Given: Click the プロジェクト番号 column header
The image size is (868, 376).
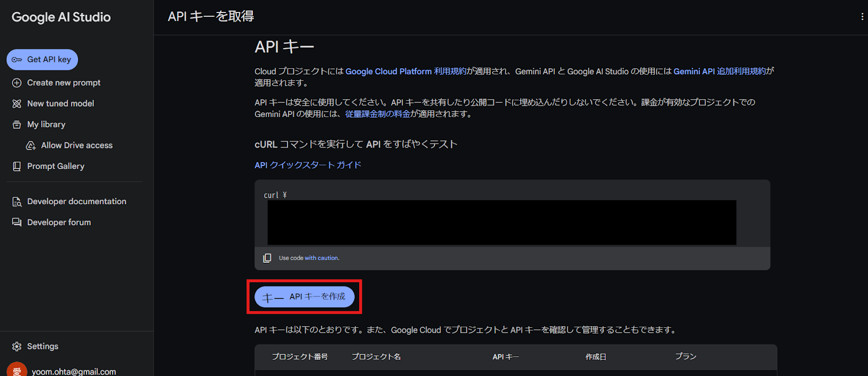Looking at the screenshot, I should point(299,356).
